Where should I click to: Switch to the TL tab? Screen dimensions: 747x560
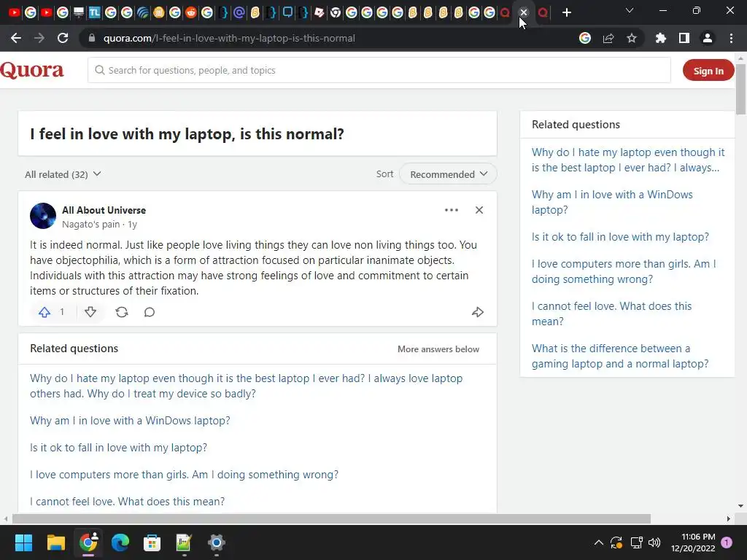point(94,13)
